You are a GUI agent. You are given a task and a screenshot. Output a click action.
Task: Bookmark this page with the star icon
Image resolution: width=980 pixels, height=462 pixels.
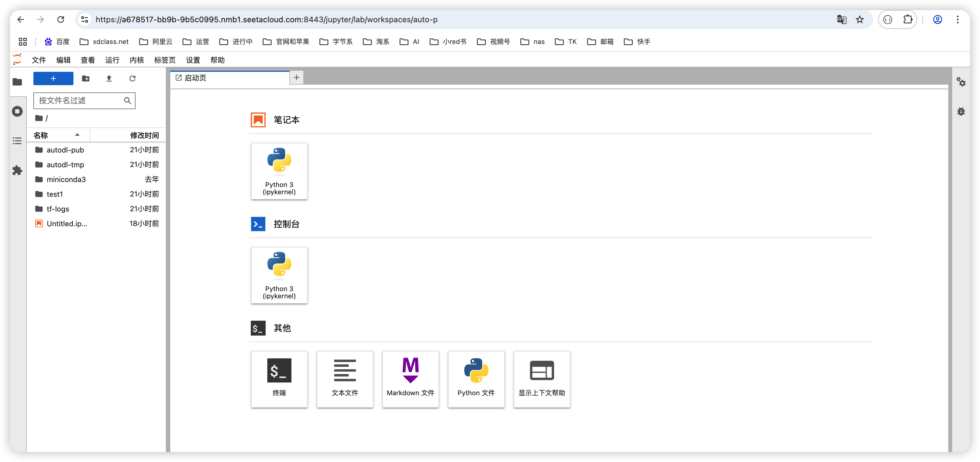pyautogui.click(x=860, y=19)
